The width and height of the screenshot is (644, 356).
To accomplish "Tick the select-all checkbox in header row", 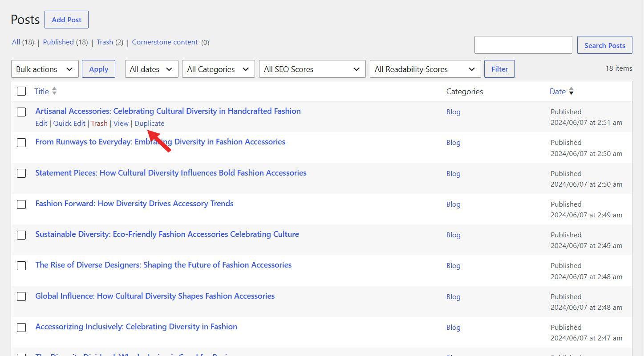I will 21,91.
